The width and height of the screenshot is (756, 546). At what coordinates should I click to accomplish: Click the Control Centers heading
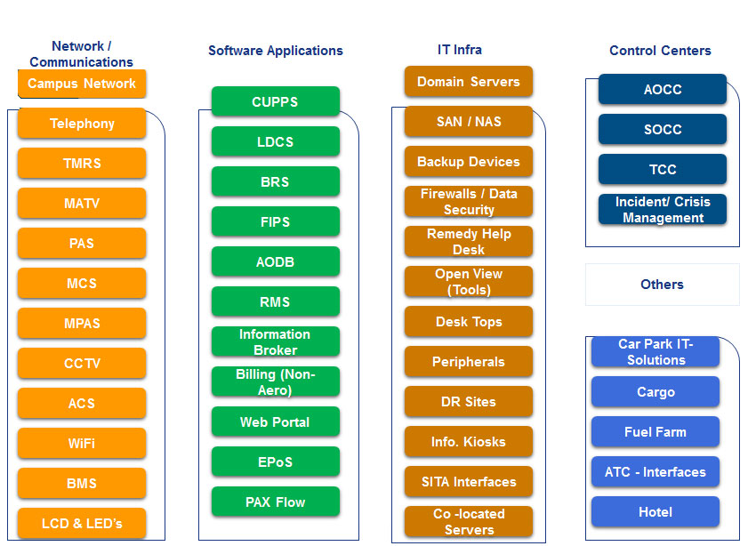[660, 51]
